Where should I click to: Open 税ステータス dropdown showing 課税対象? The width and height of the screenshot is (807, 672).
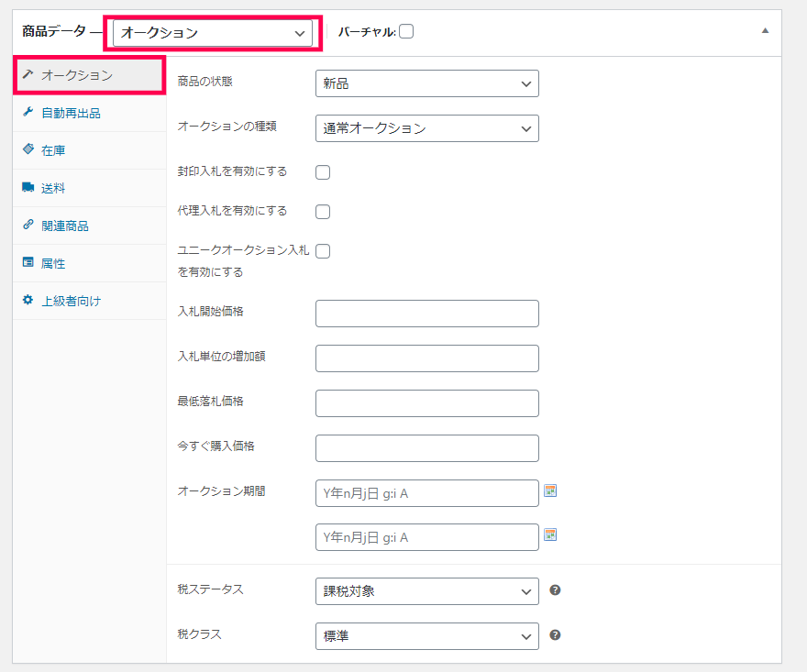click(427, 591)
